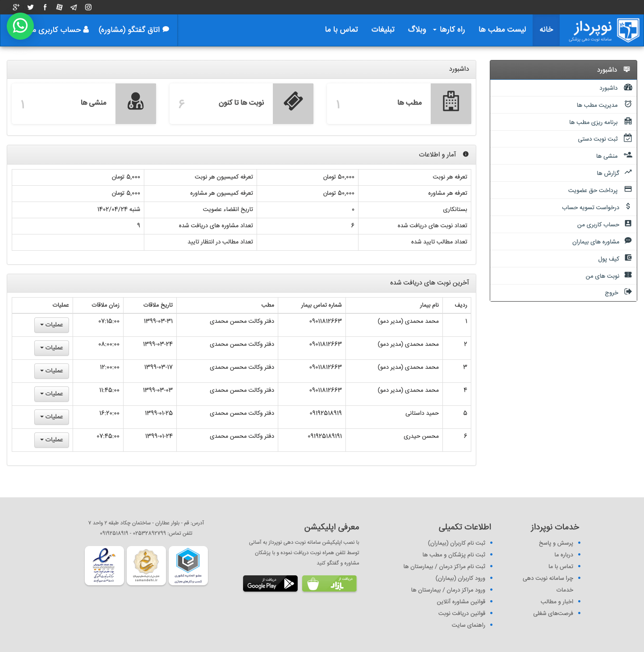
Task: Open the Twitter social icon
Action: [31, 7]
